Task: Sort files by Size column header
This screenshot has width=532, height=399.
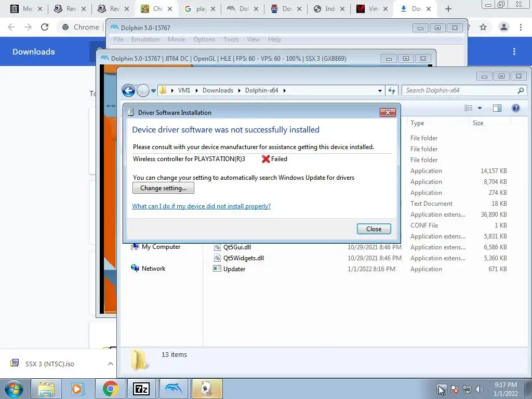Action: coord(478,123)
